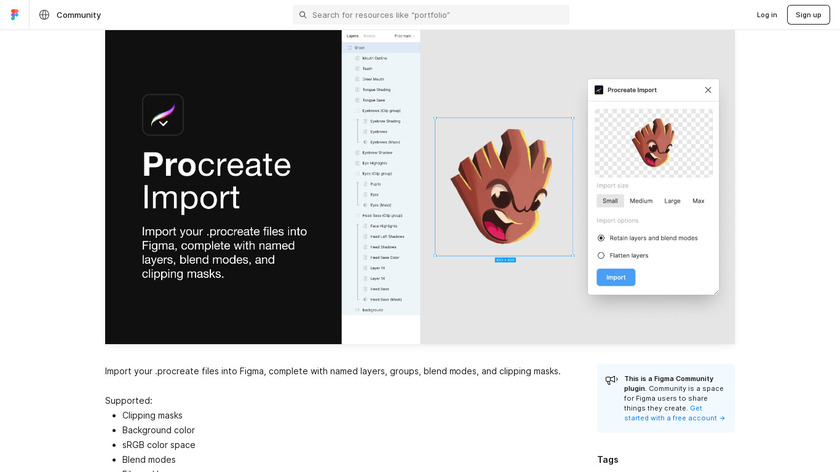Click the Sign up button
This screenshot has width=840, height=472.
coord(808,15)
